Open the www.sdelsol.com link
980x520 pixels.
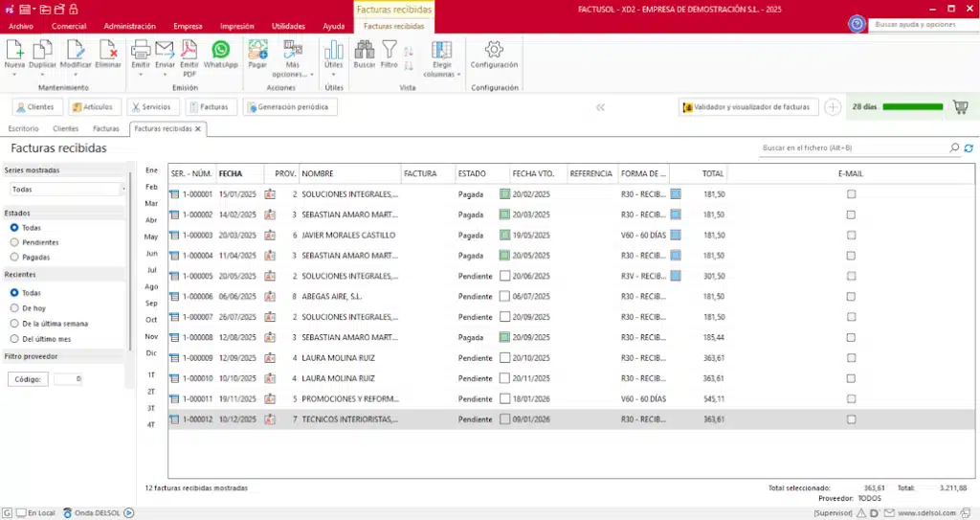926,513
